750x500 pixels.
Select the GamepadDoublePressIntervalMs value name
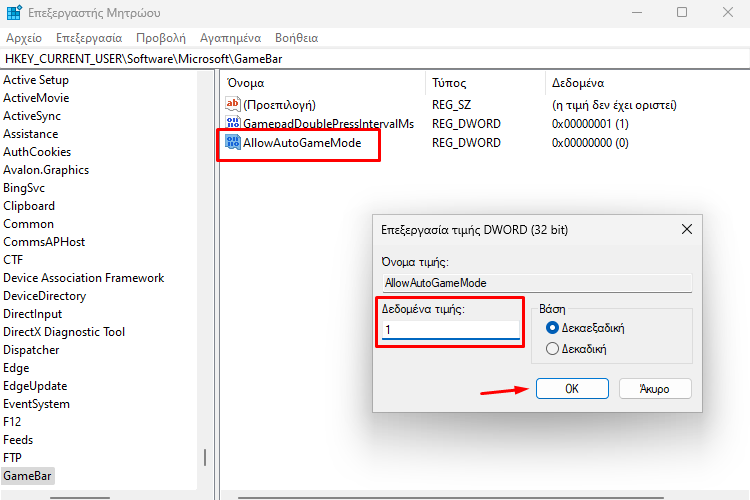pos(329,124)
